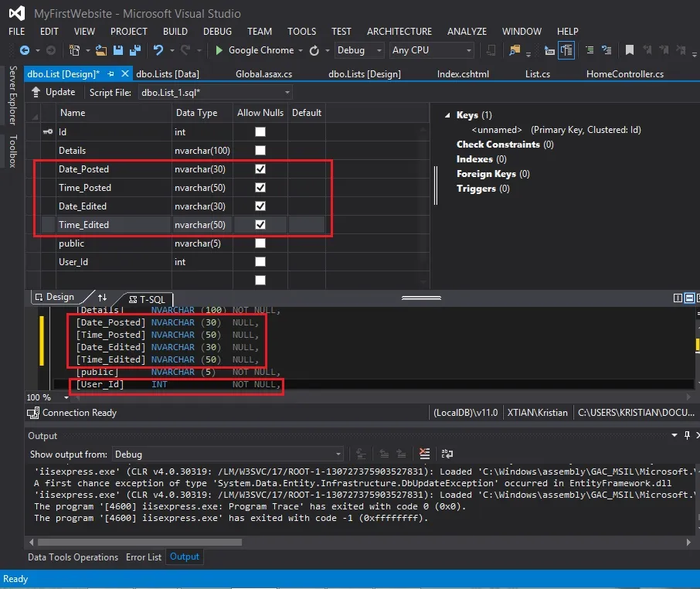Click the Refresh browser link icon
The image size is (700, 589).
pos(314,50)
